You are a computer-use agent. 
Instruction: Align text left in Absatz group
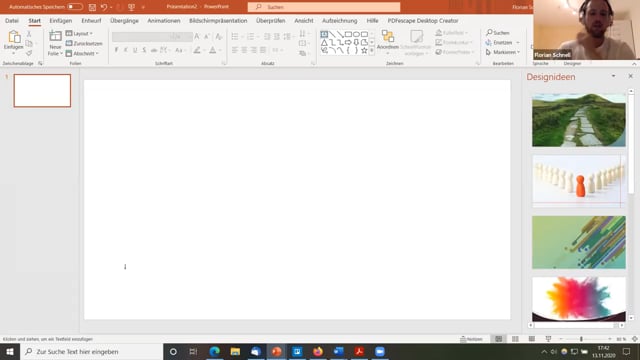coord(235,50)
